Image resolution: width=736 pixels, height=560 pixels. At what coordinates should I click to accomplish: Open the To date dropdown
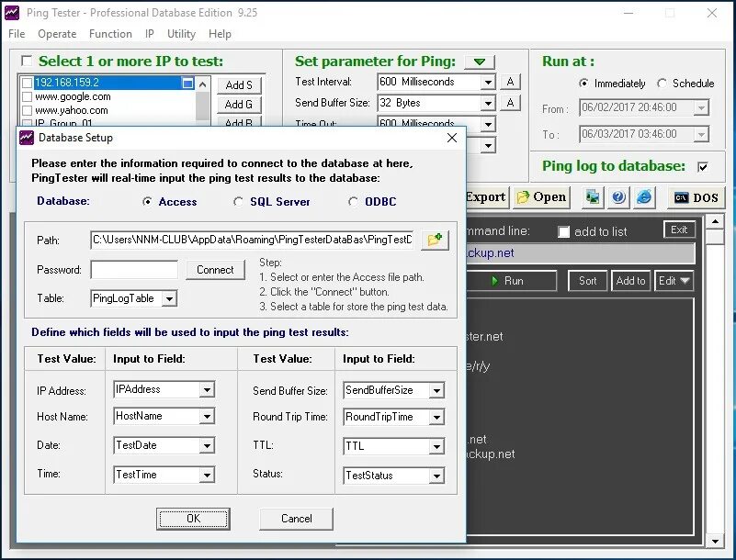point(701,135)
